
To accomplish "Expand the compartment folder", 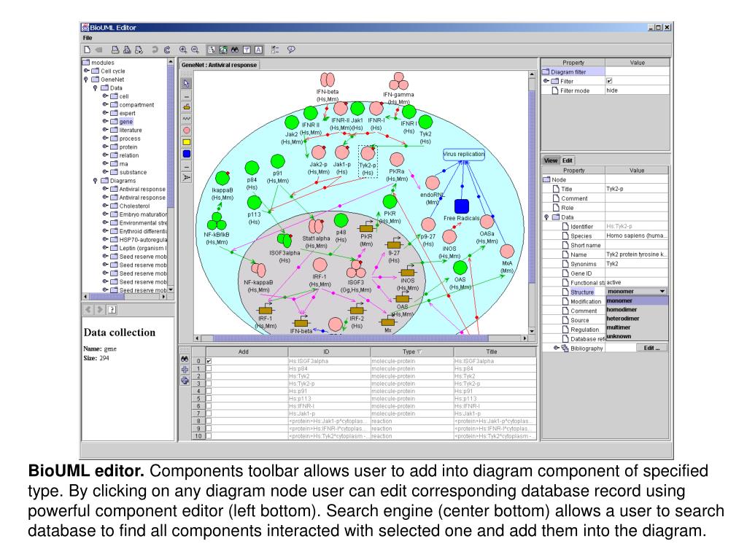I will pyautogui.click(x=105, y=105).
